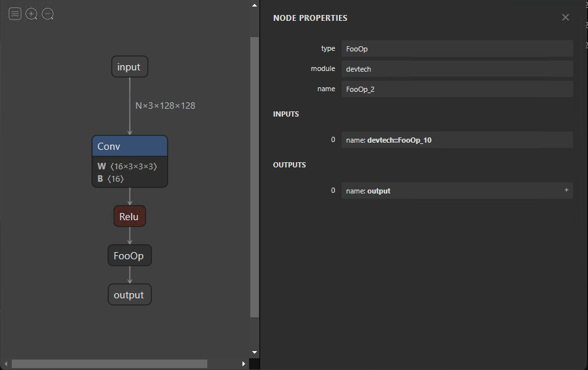Click the graph's horizontal scrollbar thumb

point(110,363)
